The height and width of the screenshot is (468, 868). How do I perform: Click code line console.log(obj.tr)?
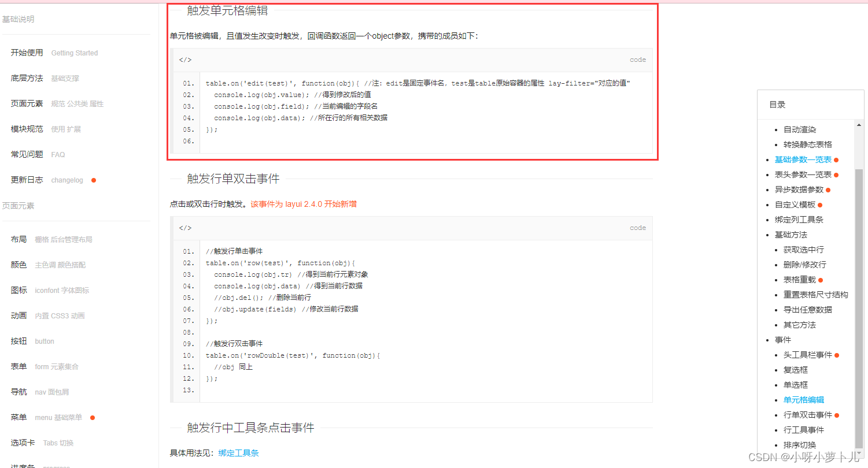[291, 274]
